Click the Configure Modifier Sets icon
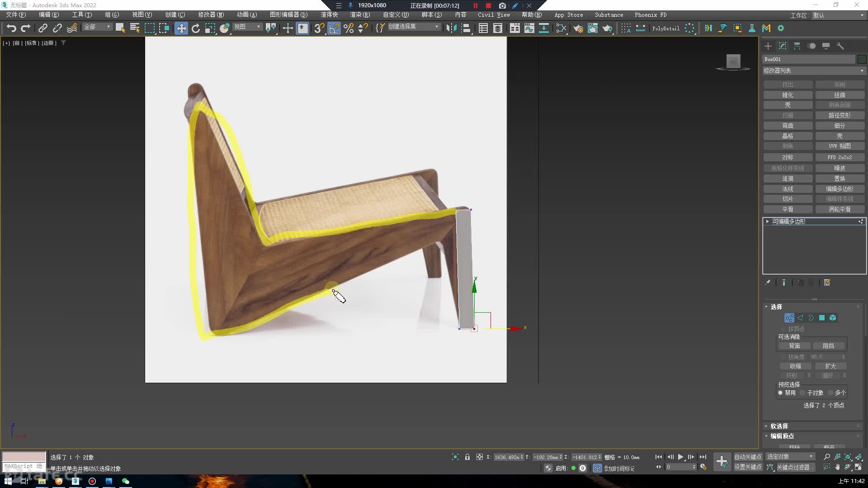This screenshot has height=488, width=868. (x=827, y=282)
